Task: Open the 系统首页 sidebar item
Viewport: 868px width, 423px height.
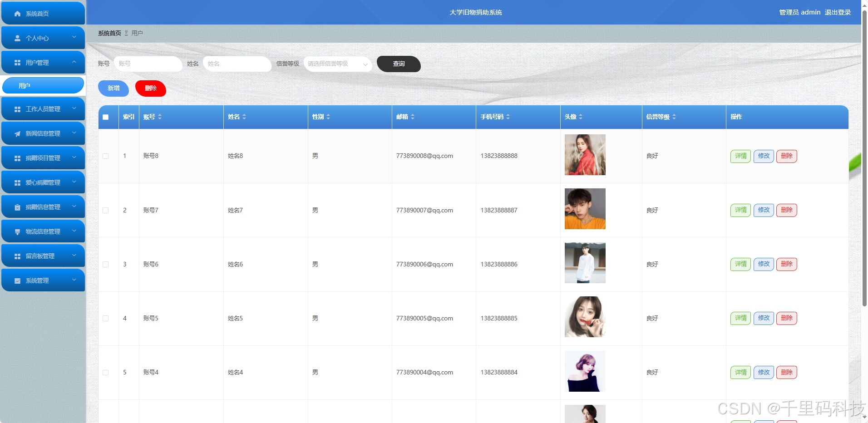Action: coord(43,13)
